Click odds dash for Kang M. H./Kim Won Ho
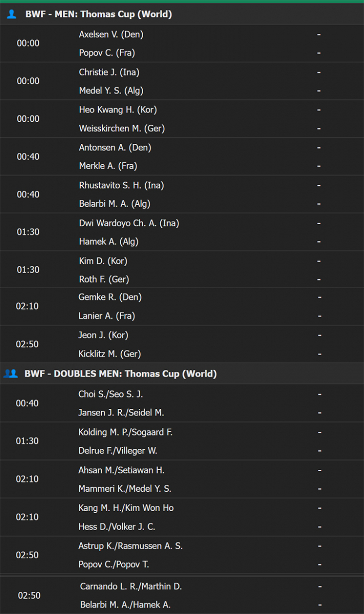This screenshot has height=614, width=364. pyautogui.click(x=319, y=508)
